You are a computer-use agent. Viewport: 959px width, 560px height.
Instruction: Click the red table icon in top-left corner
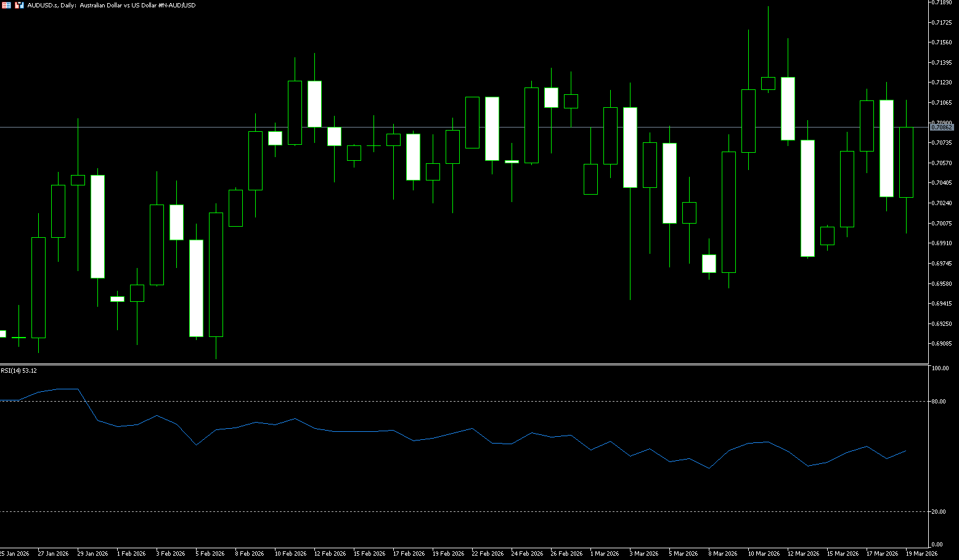pos(6,5)
